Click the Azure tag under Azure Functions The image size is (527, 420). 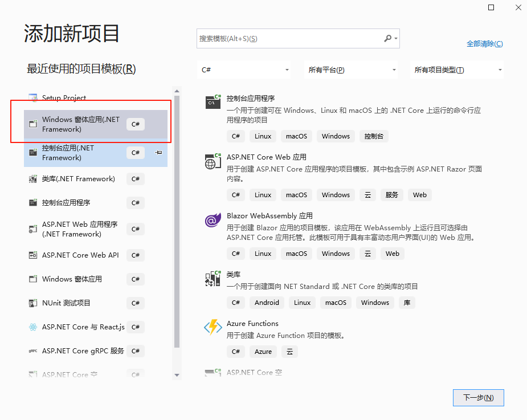[263, 352]
